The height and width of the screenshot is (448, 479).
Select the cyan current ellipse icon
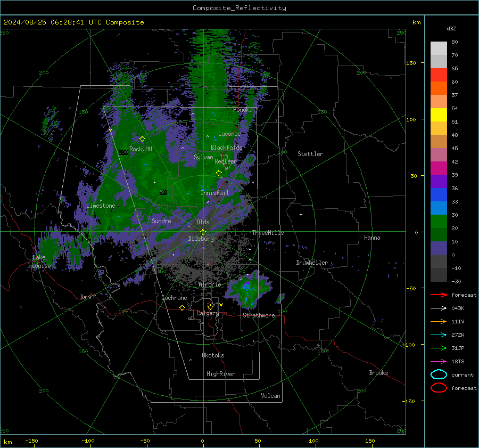[439, 374]
